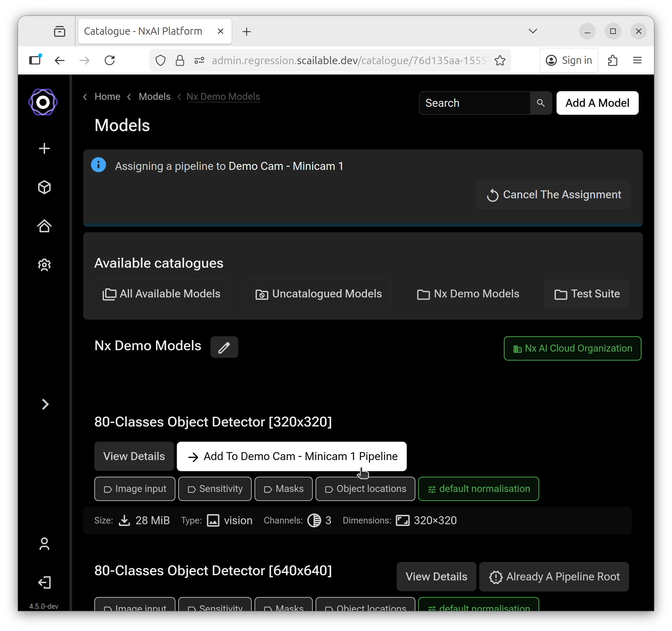This screenshot has width=672, height=631.
Task: Click Add To Demo Cam - Minicam 1 Pipeline
Action: point(292,456)
